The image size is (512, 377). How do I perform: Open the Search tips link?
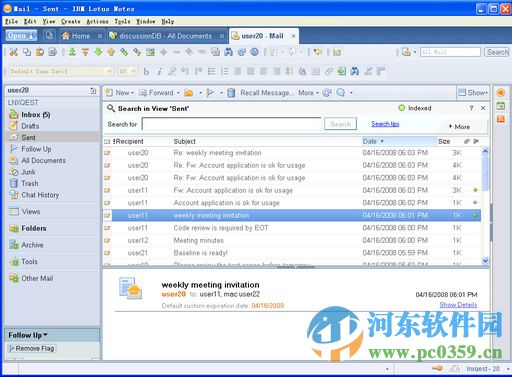(385, 124)
